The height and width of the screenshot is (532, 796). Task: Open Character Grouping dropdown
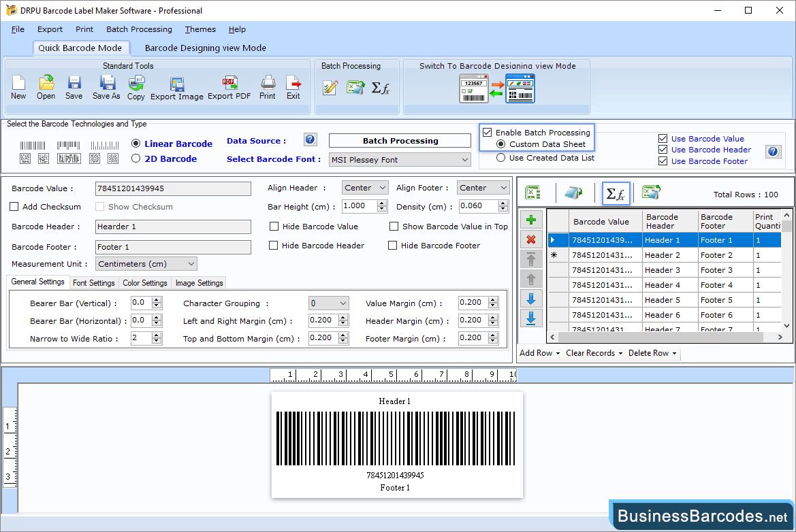pyautogui.click(x=328, y=303)
